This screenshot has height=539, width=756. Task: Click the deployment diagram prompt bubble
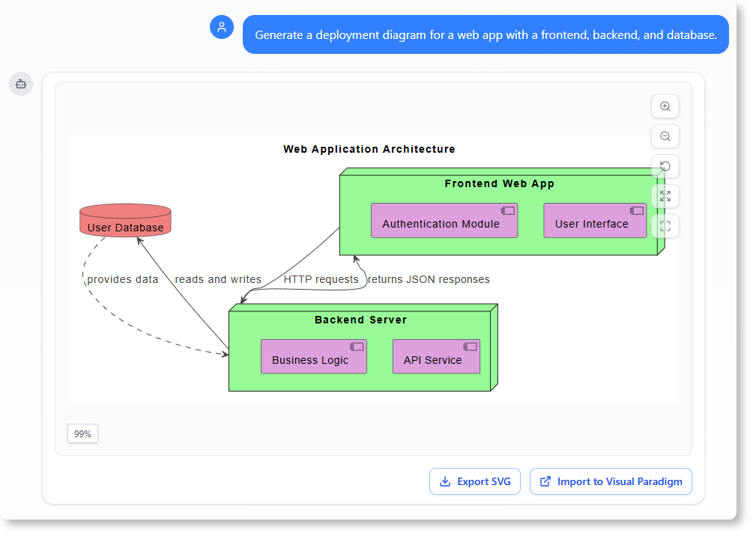[x=485, y=34]
